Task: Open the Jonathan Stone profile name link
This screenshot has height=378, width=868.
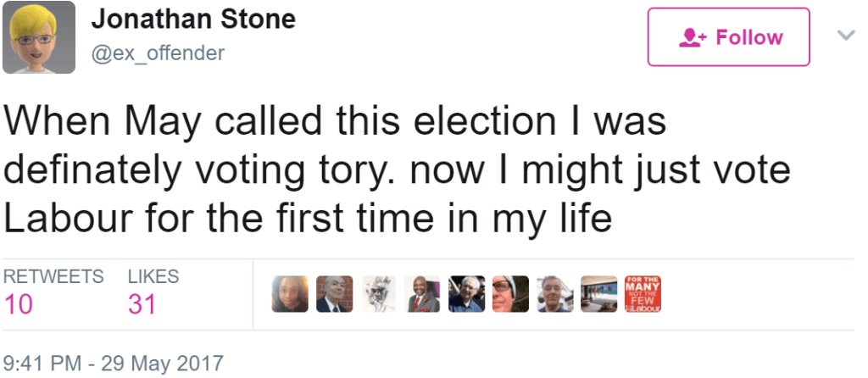Action: pyautogui.click(x=192, y=19)
